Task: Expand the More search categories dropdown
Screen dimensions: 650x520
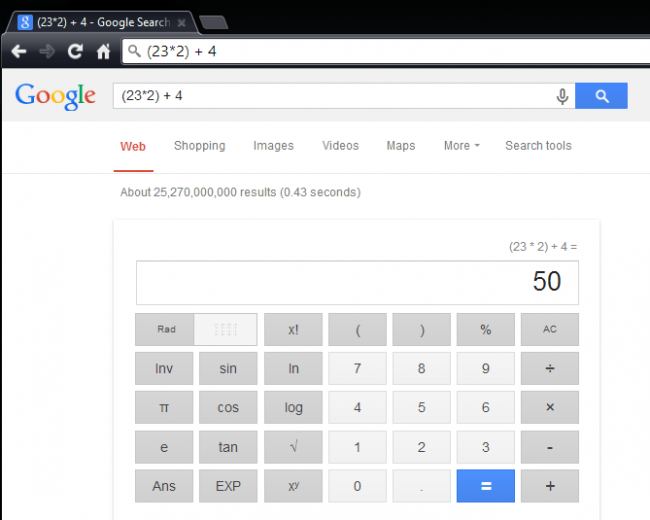Action: pyautogui.click(x=461, y=146)
